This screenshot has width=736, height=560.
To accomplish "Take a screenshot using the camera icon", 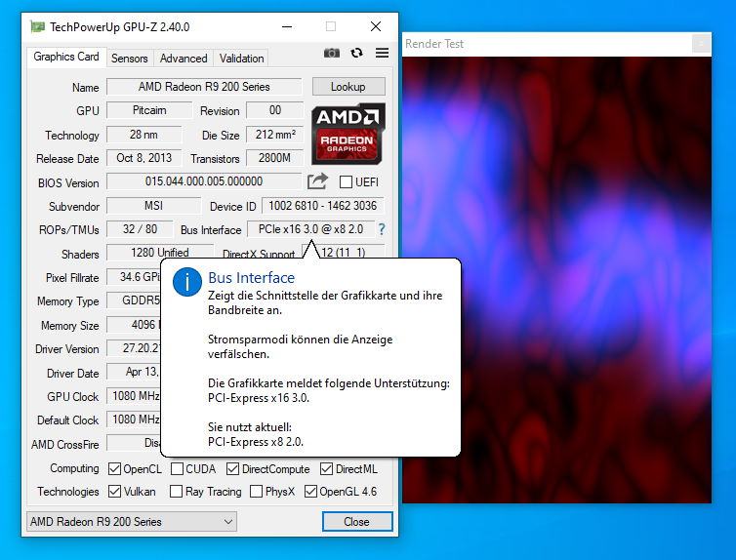I will click(x=331, y=53).
